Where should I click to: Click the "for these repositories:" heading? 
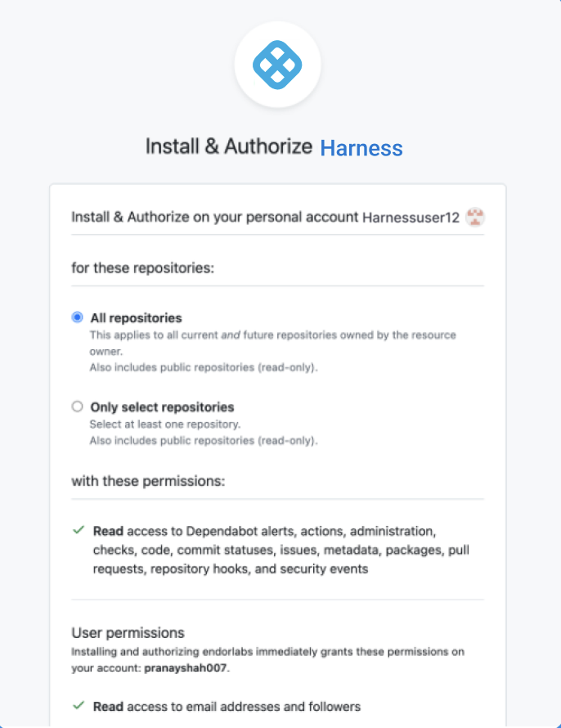142,267
